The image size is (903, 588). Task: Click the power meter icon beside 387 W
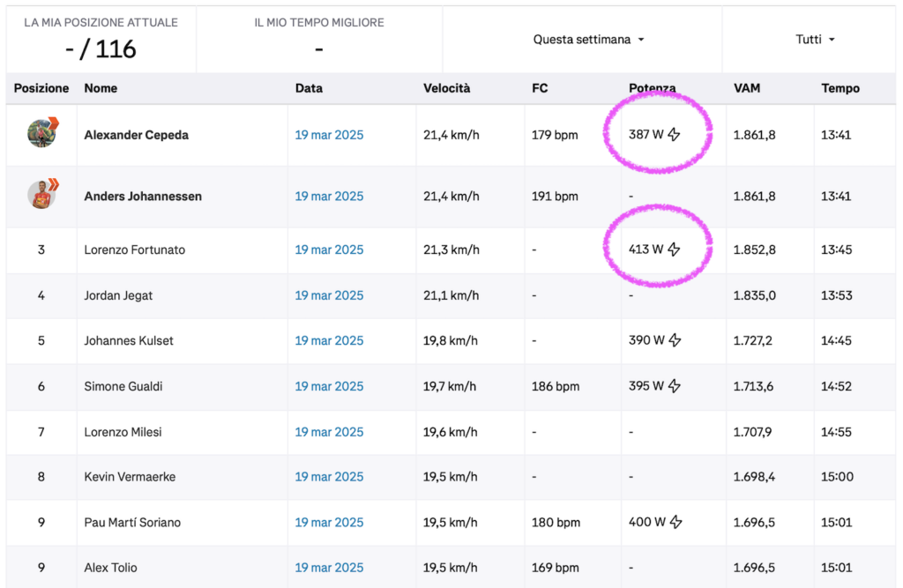pos(674,135)
